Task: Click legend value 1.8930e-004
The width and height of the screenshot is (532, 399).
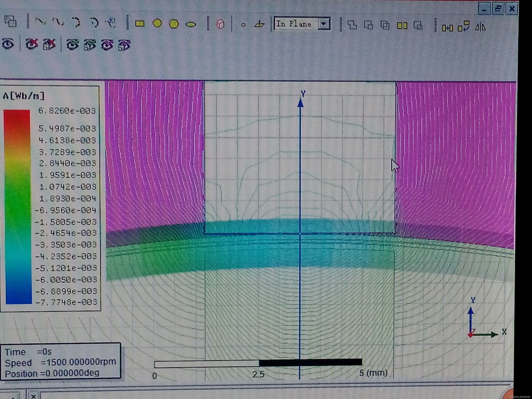Action: 68,199
